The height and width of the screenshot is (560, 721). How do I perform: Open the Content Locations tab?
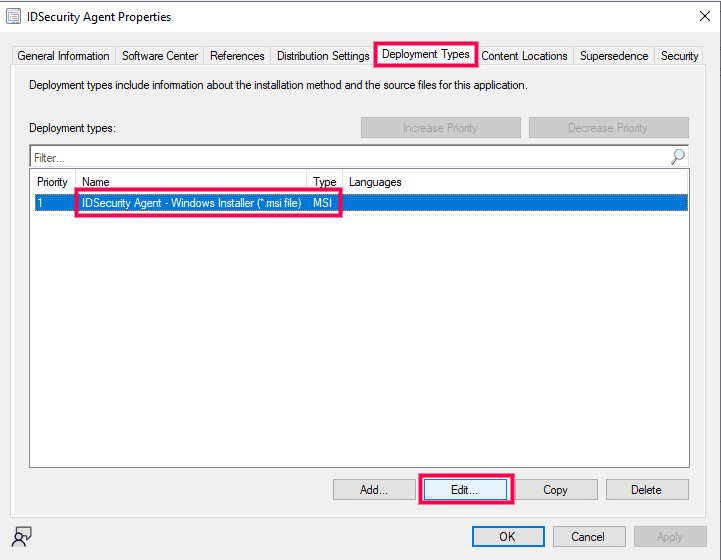coord(524,56)
